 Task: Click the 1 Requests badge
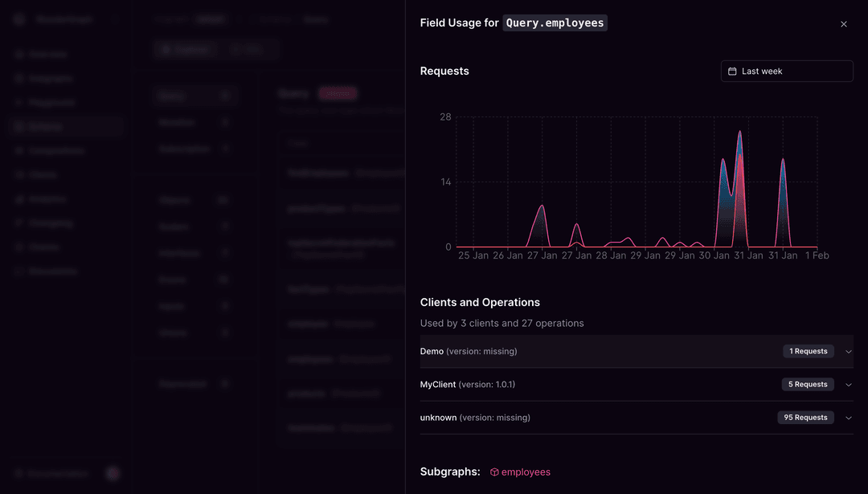click(x=808, y=352)
